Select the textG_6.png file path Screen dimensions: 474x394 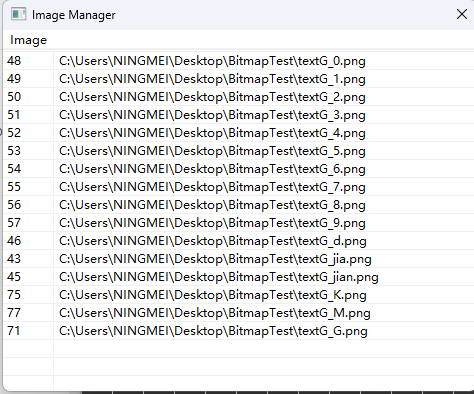[x=212, y=169]
